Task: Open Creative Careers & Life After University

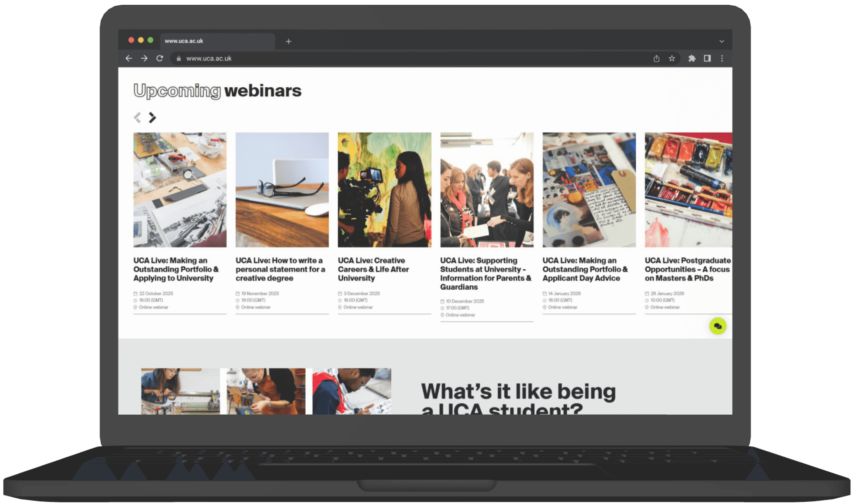Action: pyautogui.click(x=373, y=269)
